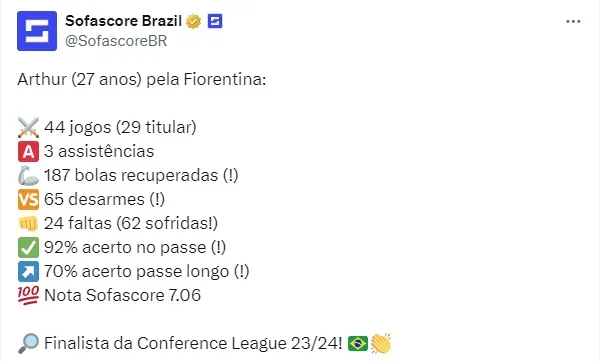
Task: Click the orange VS emoji
Action: (x=28, y=199)
